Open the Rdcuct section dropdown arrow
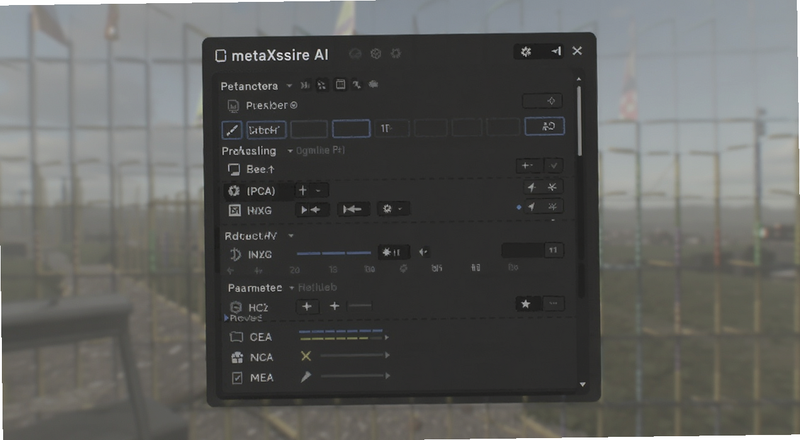The height and width of the screenshot is (440, 800). click(x=291, y=236)
